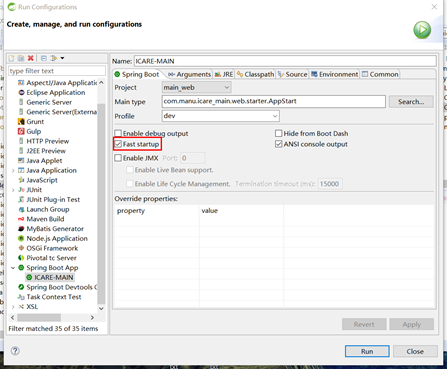Image resolution: width=447 pixels, height=369 pixels.
Task: Expand the XSL tree node
Action: (13, 307)
